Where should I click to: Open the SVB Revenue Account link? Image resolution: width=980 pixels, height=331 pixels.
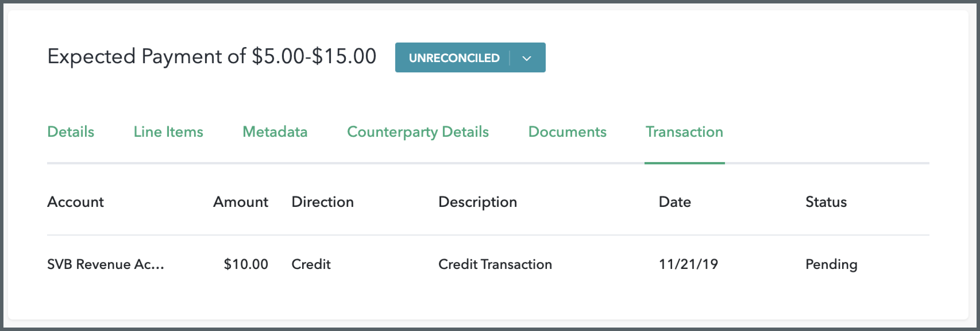tap(106, 264)
